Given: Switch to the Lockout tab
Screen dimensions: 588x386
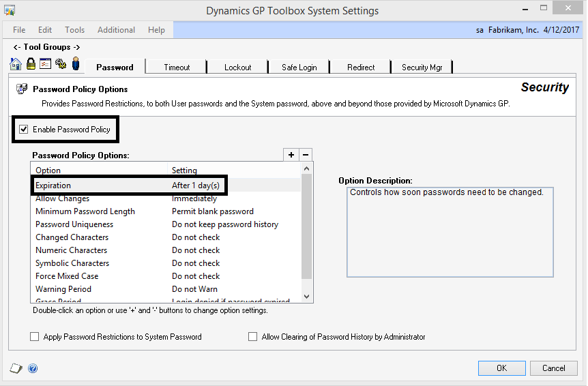Looking at the screenshot, I should coord(238,67).
